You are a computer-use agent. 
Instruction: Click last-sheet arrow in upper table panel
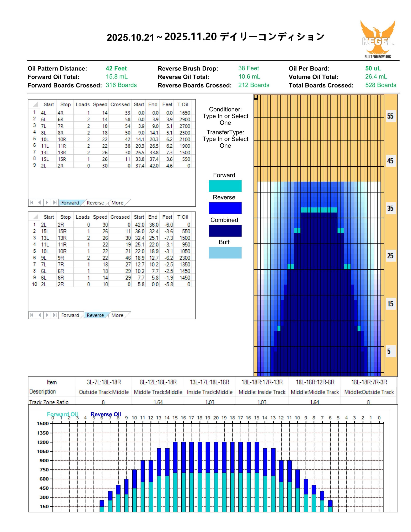pyautogui.click(x=55, y=202)
